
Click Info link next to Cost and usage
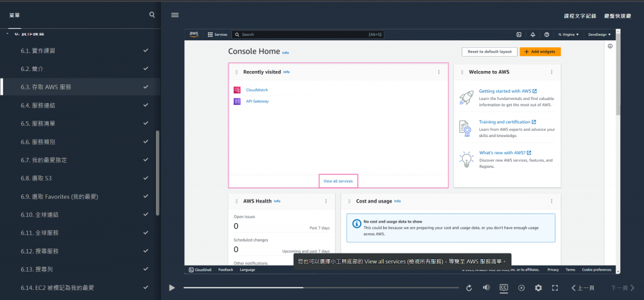tap(397, 201)
